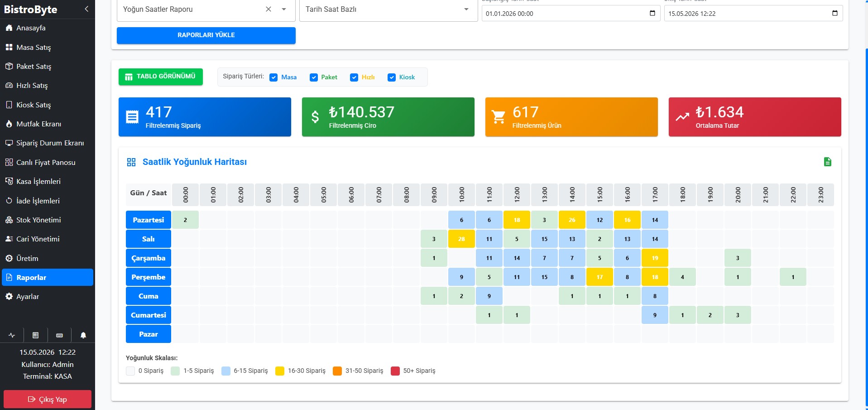Expand the Yoğun Saatler Raporu dropdown
The image size is (868, 410).
[284, 9]
